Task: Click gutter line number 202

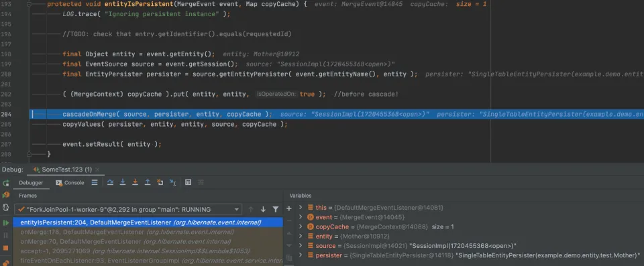Action: click(x=6, y=94)
